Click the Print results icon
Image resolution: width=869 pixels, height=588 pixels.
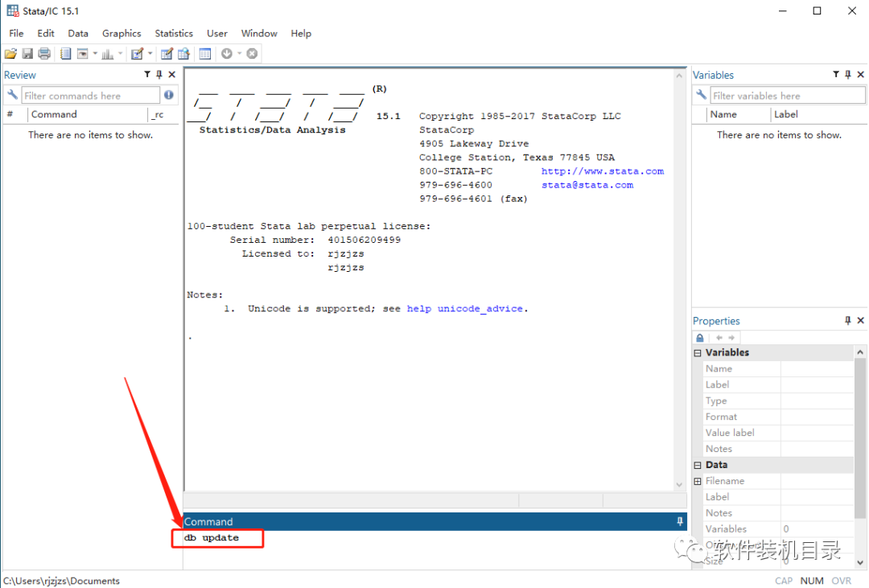pos(44,54)
